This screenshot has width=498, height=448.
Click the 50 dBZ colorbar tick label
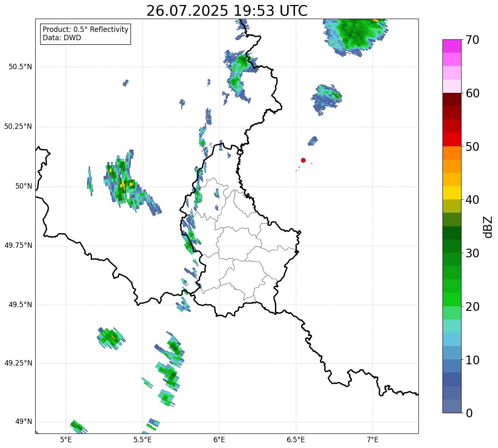coord(472,147)
